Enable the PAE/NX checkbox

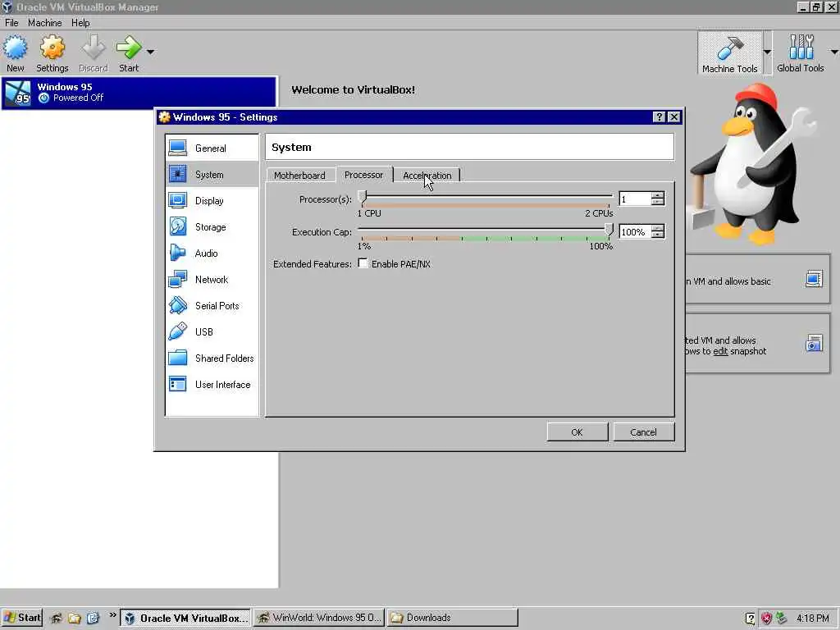[363, 263]
